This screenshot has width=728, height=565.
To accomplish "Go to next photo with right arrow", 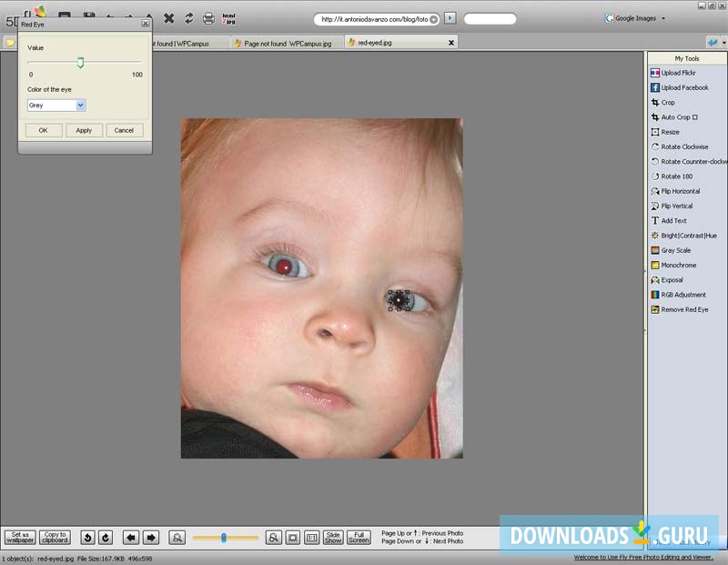I will click(151, 538).
